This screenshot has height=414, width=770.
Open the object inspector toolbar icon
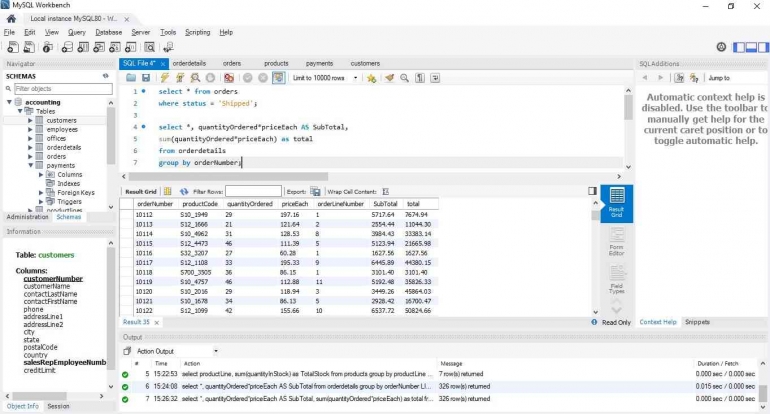48,47
